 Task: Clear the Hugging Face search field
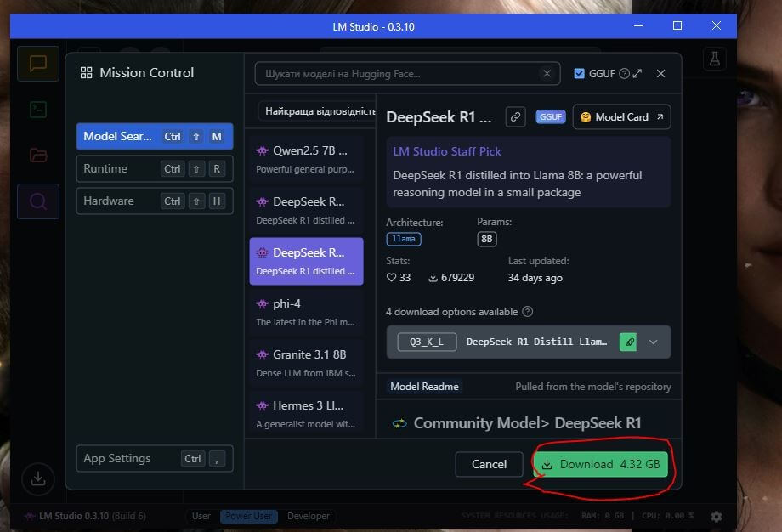(547, 74)
